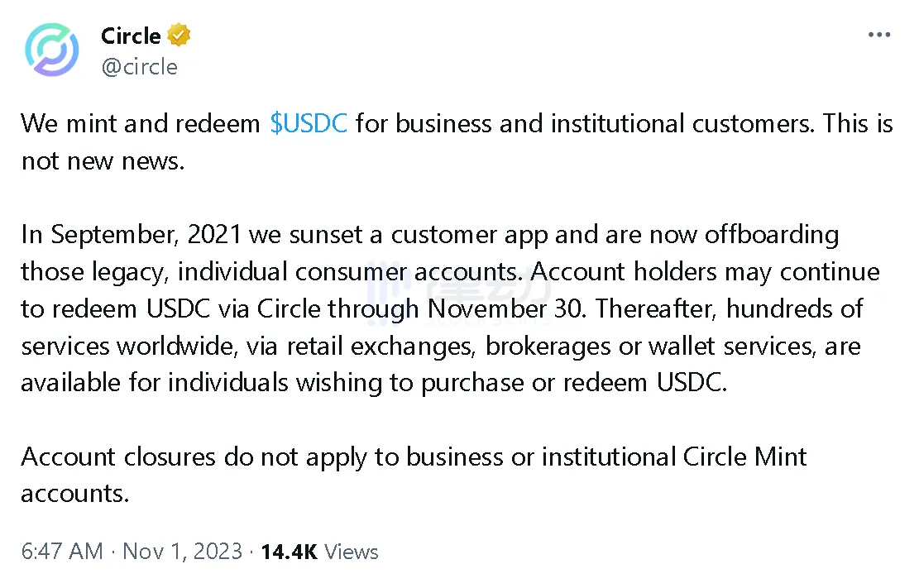Image resolution: width=919 pixels, height=588 pixels.
Task: Click the "September, 2021" text
Action: (146, 235)
